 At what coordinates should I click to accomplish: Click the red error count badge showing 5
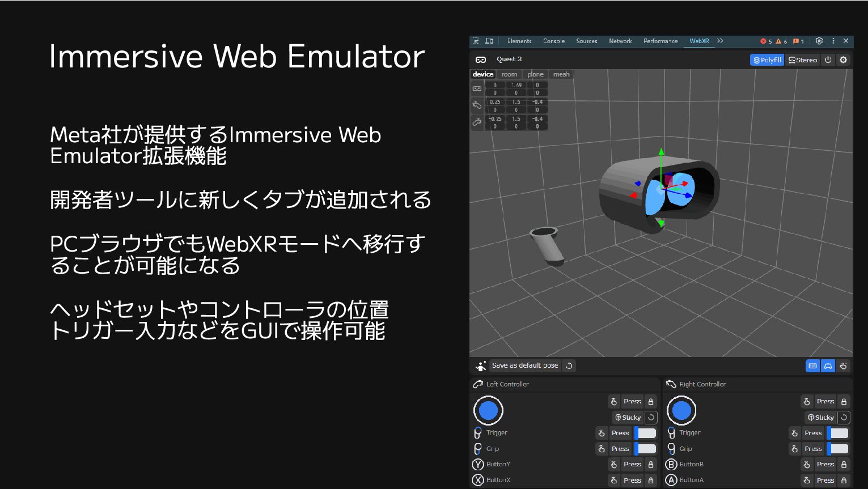766,41
